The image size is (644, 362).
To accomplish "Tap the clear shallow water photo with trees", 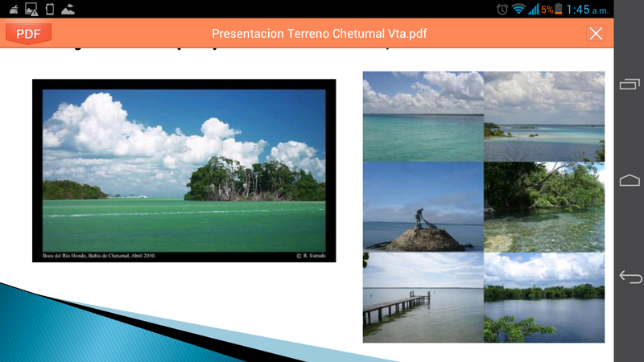I will coord(544,207).
